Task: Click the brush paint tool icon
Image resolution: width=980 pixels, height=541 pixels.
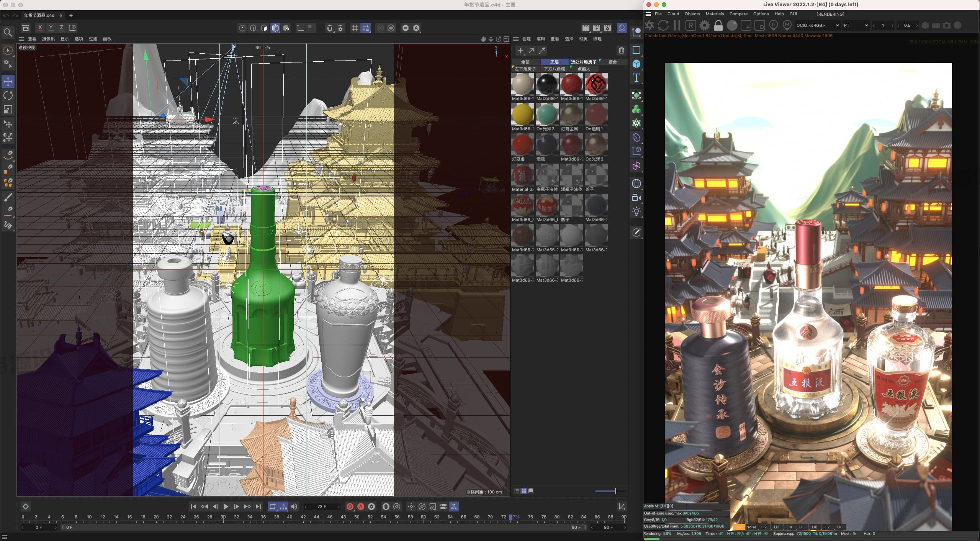Action: tap(8, 197)
